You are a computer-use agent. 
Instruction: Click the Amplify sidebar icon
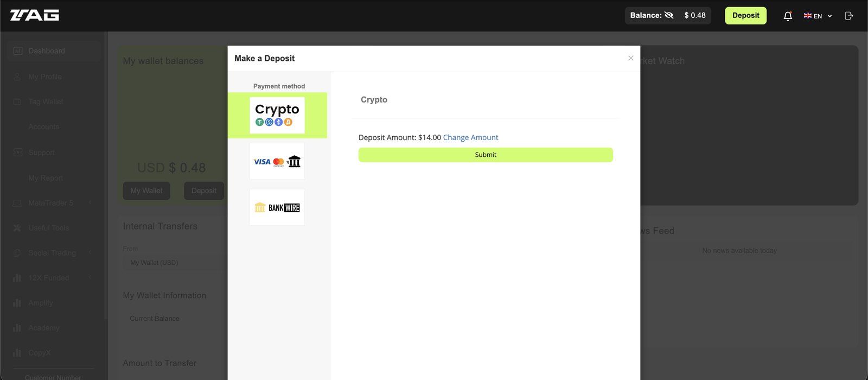(x=17, y=303)
